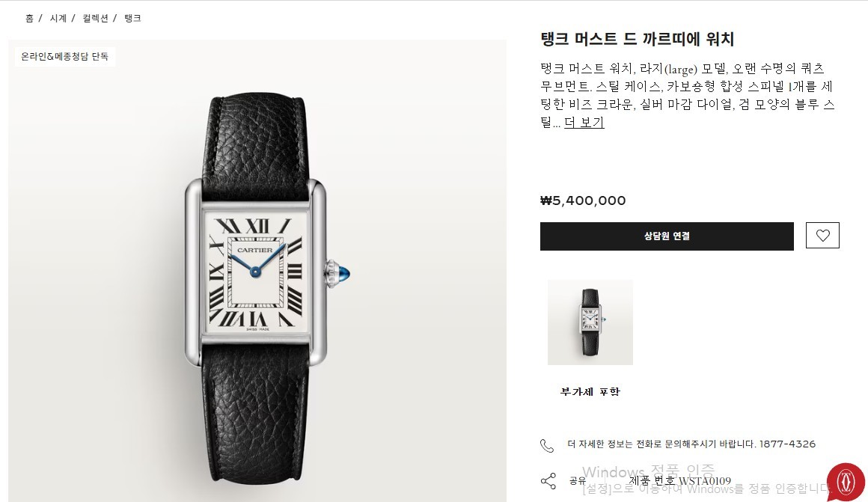Image resolution: width=868 pixels, height=502 pixels.
Task: Click phone number 1877-4326 contact text
Action: 787,444
